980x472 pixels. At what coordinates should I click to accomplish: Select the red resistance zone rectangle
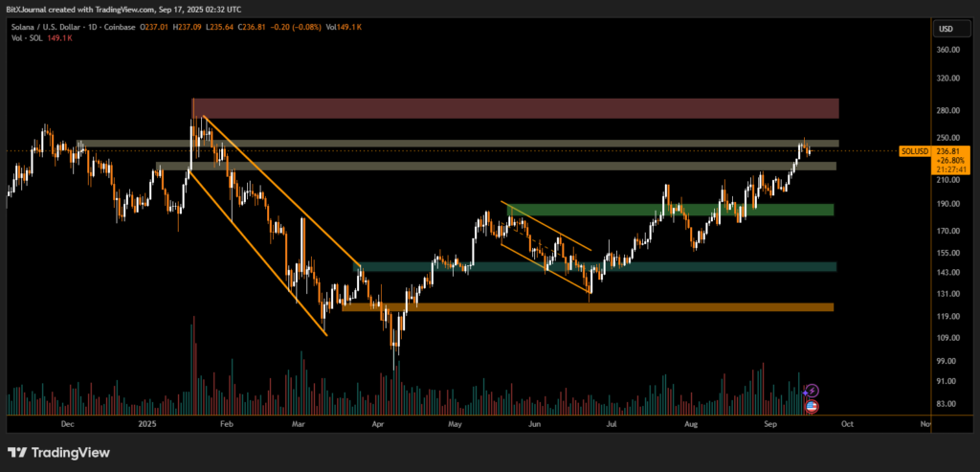(515, 108)
